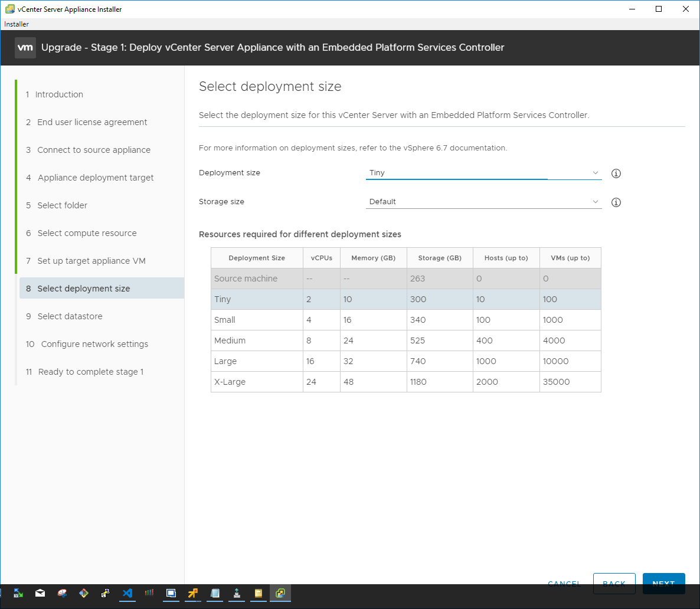The height and width of the screenshot is (609, 700).
Task: Click the Large row label
Action: [225, 361]
